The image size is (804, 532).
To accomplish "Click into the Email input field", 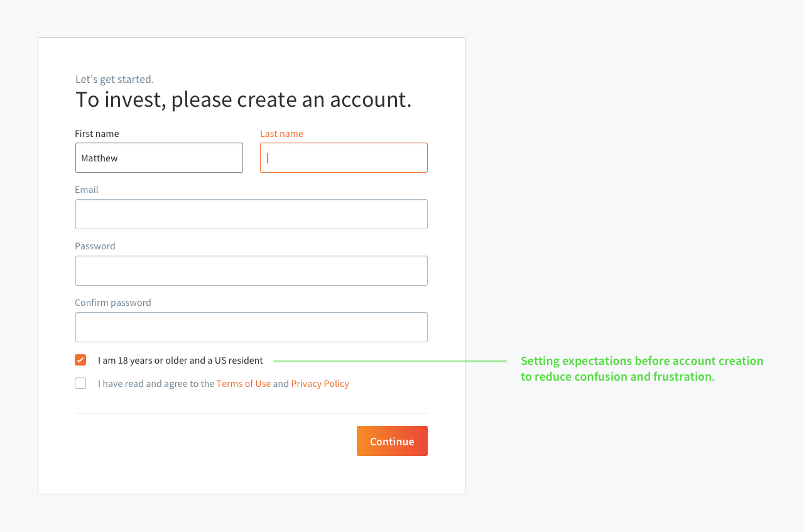I will tap(251, 214).
